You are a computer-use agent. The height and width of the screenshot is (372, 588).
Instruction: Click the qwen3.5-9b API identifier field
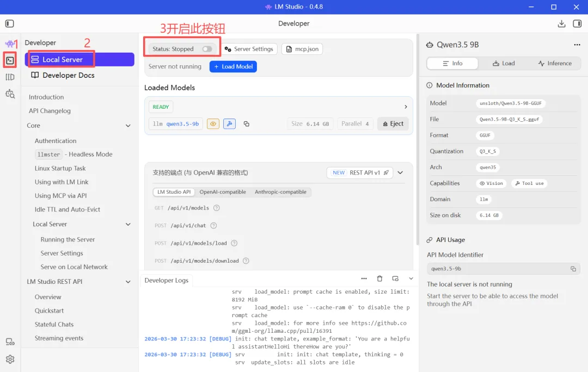tap(503, 269)
